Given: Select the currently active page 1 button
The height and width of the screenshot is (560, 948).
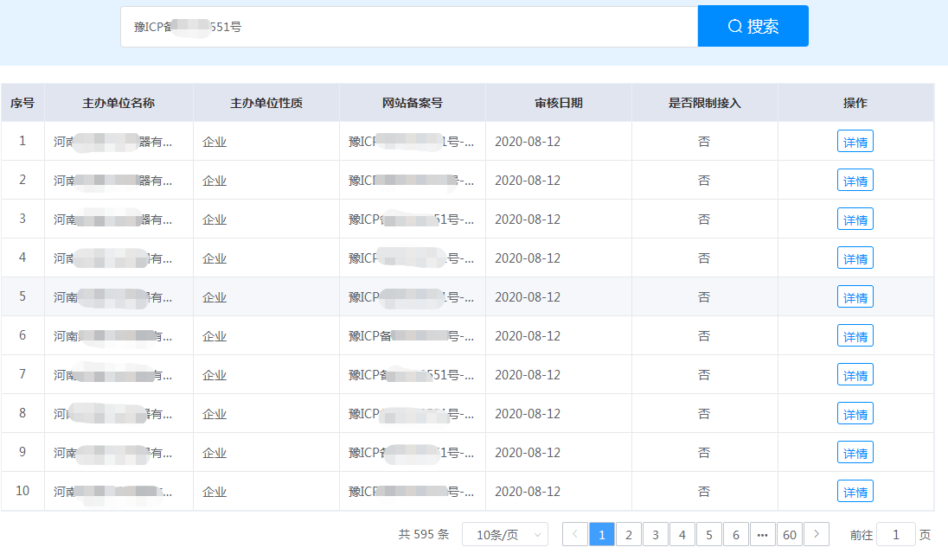Looking at the screenshot, I should [x=601, y=534].
